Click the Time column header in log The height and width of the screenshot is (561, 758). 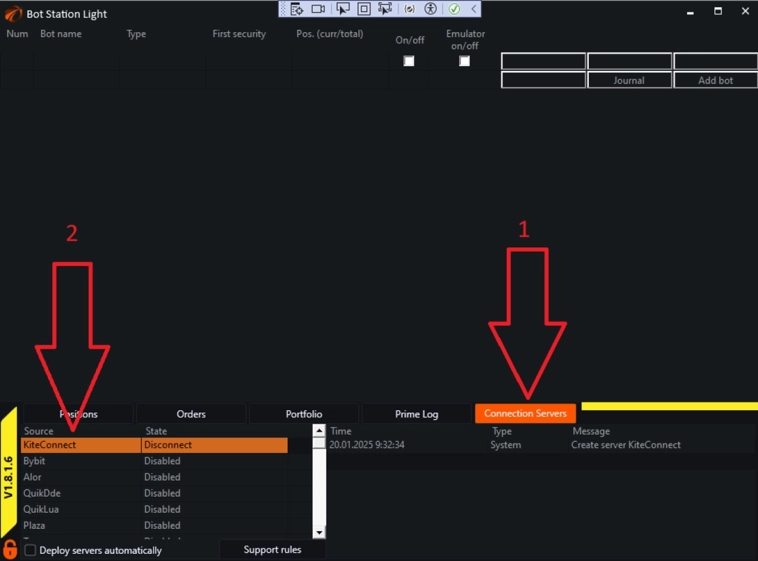coord(341,431)
